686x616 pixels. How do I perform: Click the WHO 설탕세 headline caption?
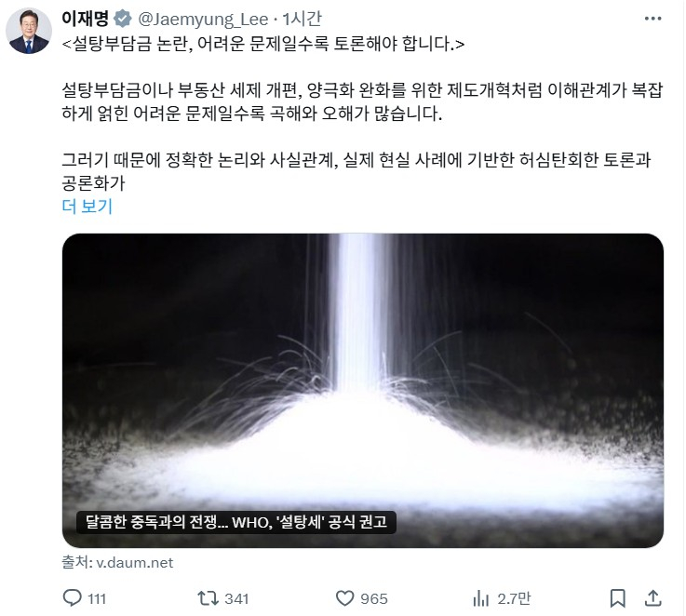click(x=235, y=522)
